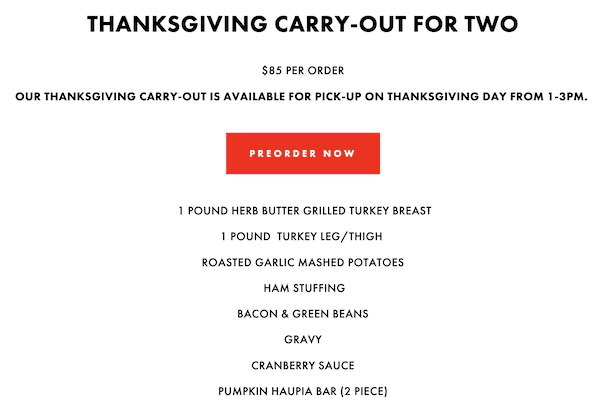Select the 1 pound turkey leg/thigh line
The height and width of the screenshot is (420, 600).
click(x=302, y=236)
